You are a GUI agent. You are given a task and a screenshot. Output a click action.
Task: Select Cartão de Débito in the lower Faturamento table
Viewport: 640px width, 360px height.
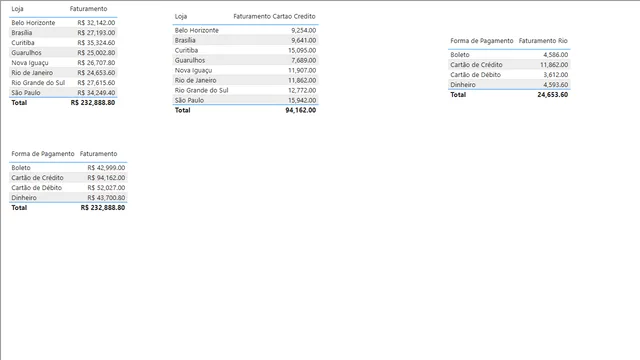click(37, 188)
